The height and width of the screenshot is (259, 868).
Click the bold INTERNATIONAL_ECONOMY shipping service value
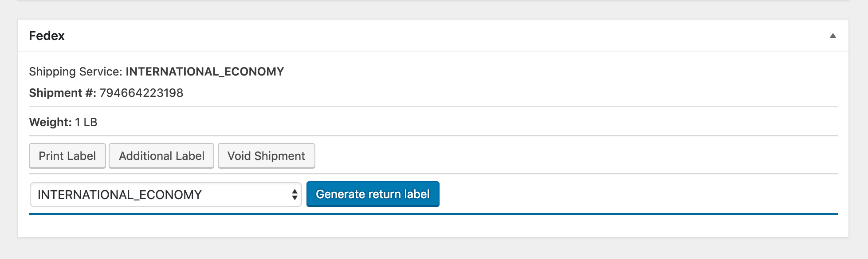click(205, 72)
